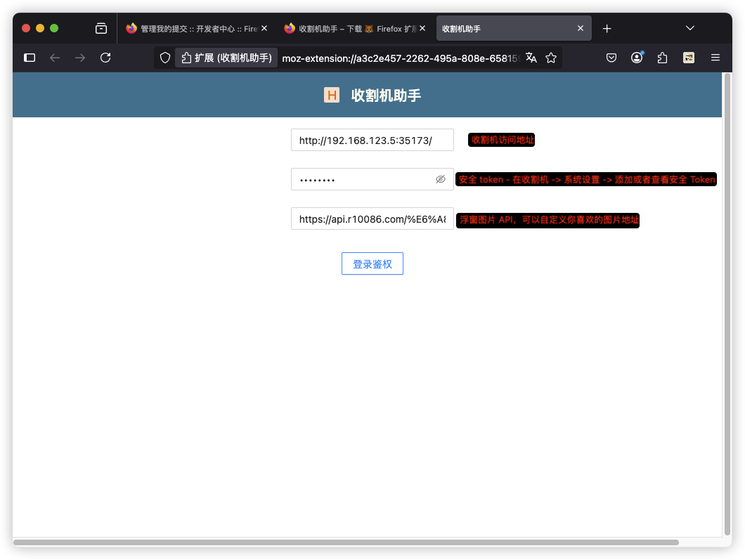This screenshot has width=745, height=560.
Task: Click the 登录鉴权 login button
Action: click(x=372, y=263)
